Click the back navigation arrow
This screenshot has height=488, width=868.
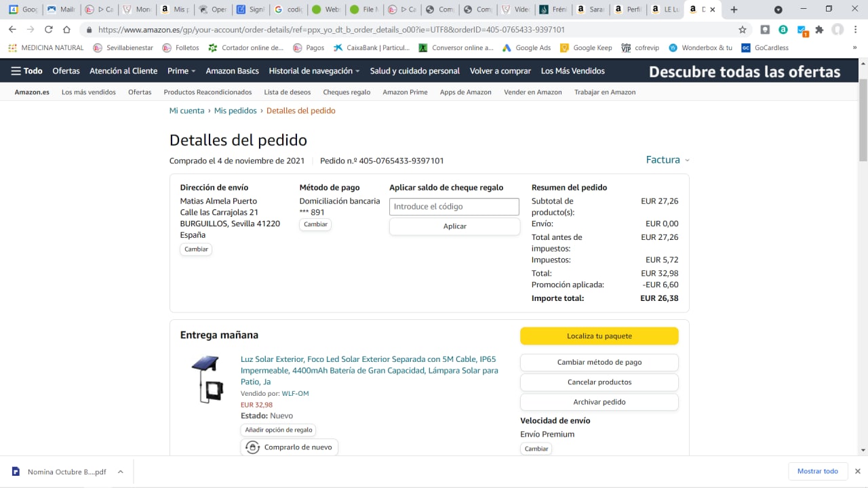pos(12,30)
